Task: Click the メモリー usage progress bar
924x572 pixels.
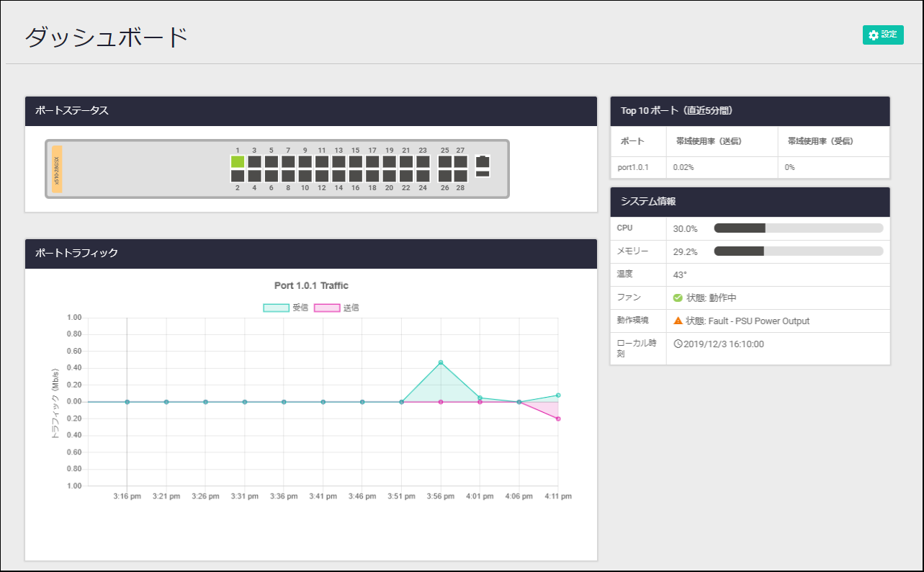Action: point(798,251)
